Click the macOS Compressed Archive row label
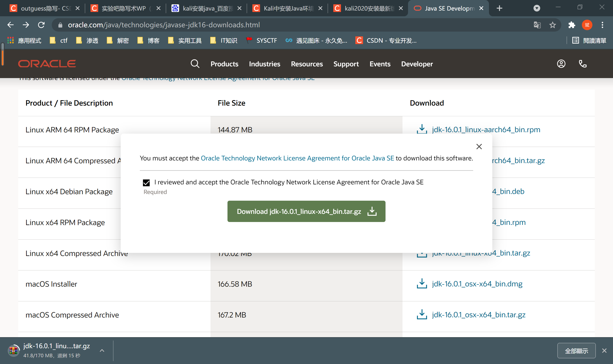This screenshot has width=613, height=364. click(x=72, y=315)
